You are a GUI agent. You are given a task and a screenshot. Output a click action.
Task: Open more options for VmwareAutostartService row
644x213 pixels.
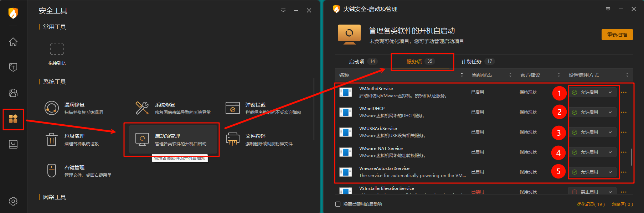(624, 172)
